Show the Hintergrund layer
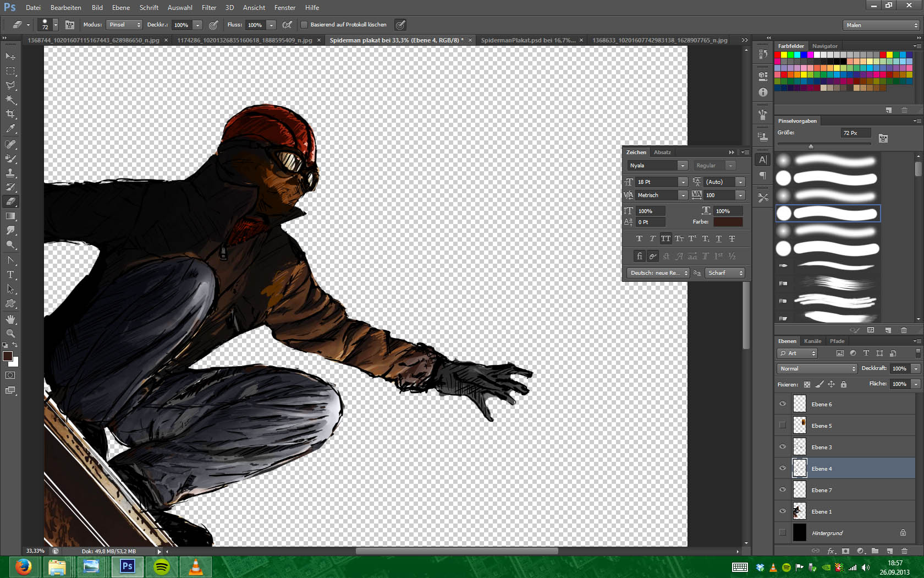The image size is (924, 578). (x=783, y=533)
